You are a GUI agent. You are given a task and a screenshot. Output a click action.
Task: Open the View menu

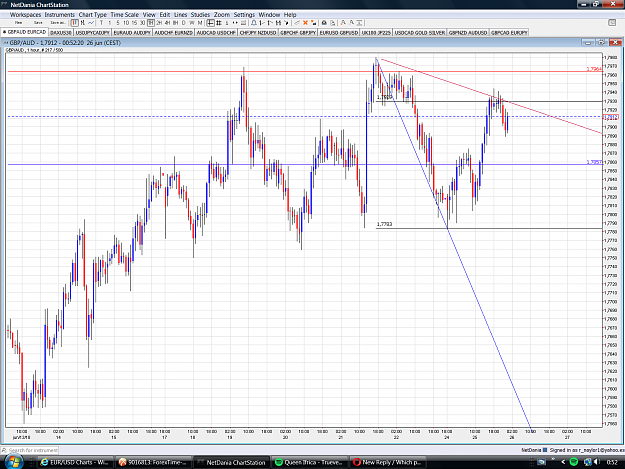click(x=149, y=15)
